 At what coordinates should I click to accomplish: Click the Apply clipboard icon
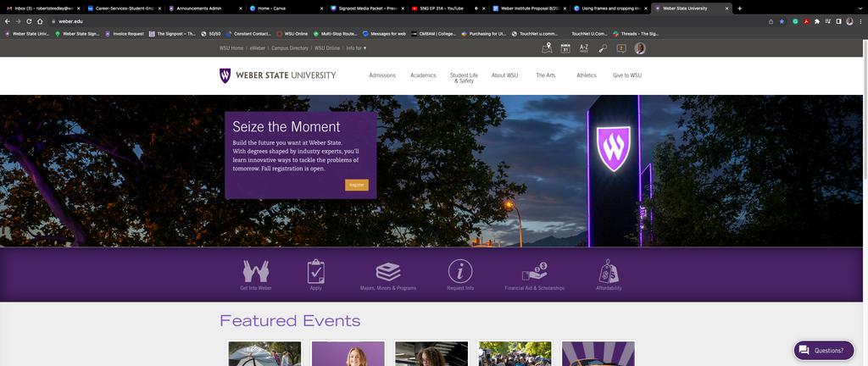tap(315, 271)
